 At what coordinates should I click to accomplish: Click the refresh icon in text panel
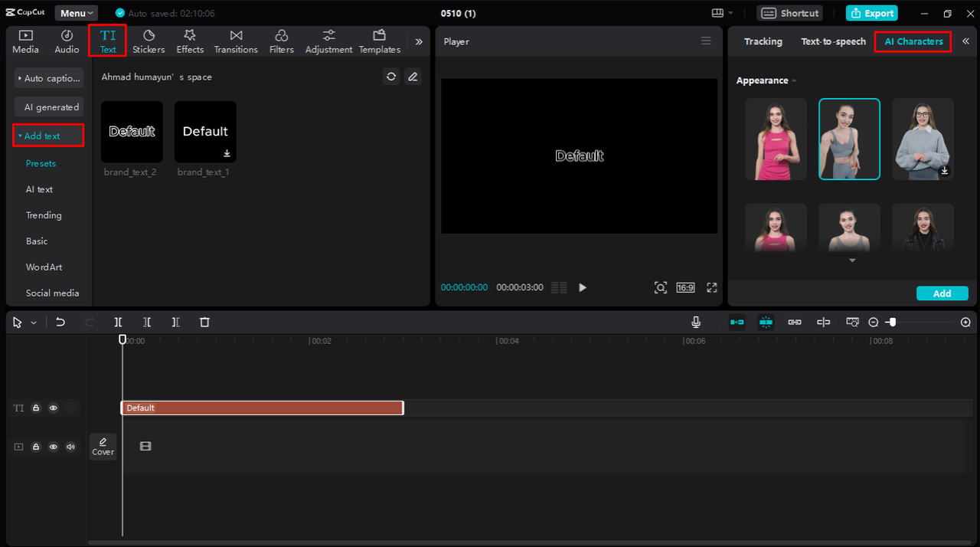[x=391, y=77]
